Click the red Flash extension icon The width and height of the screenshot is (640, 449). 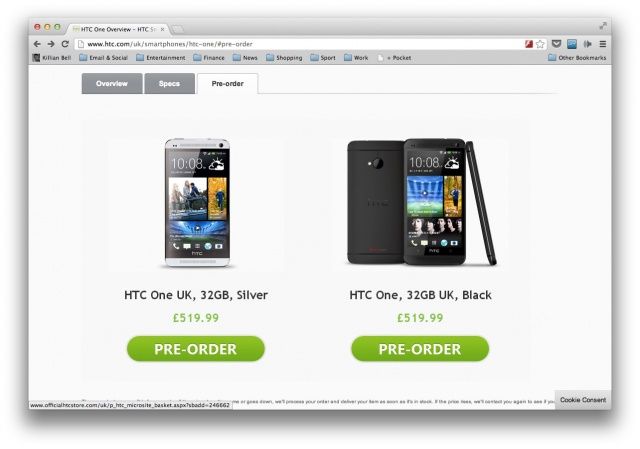click(529, 44)
